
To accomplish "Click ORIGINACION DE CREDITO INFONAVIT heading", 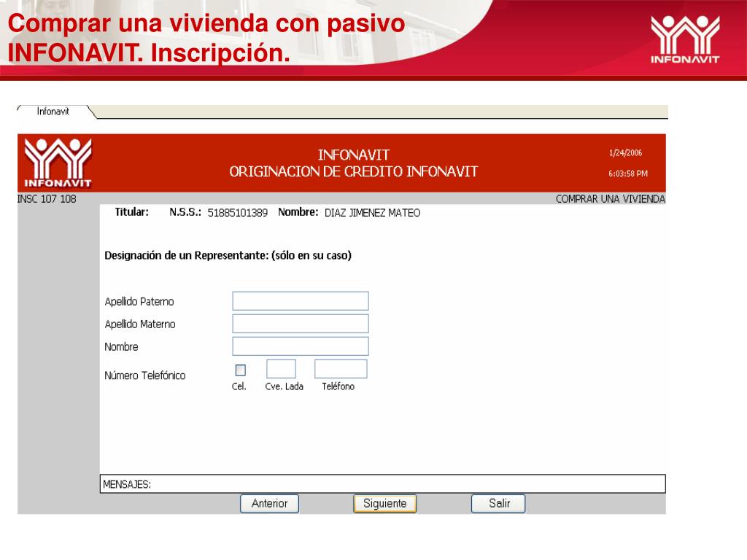I will 354,171.
